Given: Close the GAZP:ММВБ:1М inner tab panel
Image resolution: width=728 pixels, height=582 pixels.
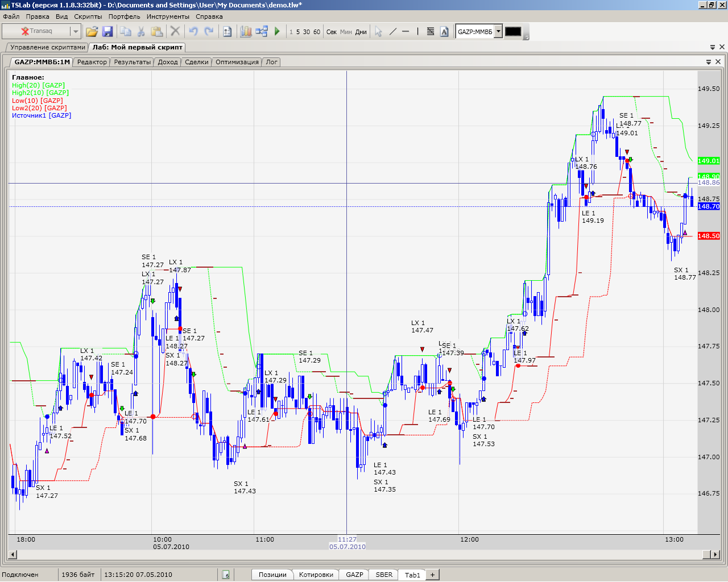Looking at the screenshot, I should [x=718, y=62].
